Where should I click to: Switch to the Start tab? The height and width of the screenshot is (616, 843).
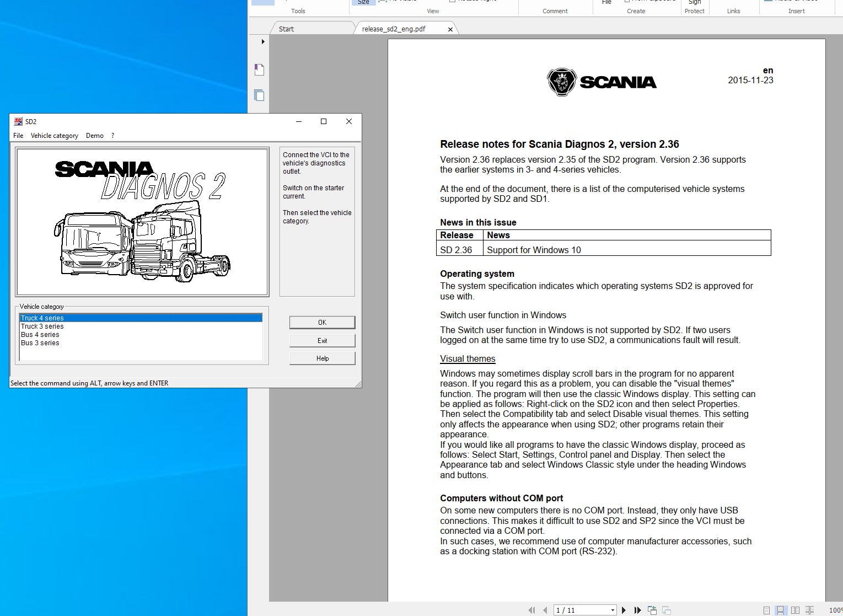point(286,28)
